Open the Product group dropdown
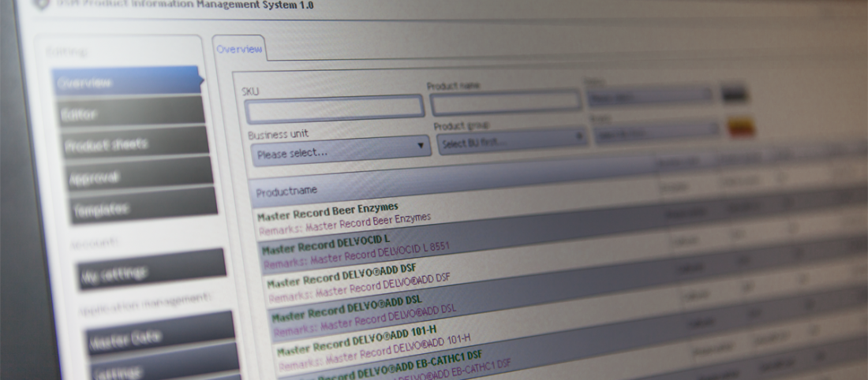The image size is (868, 380). coord(512,141)
